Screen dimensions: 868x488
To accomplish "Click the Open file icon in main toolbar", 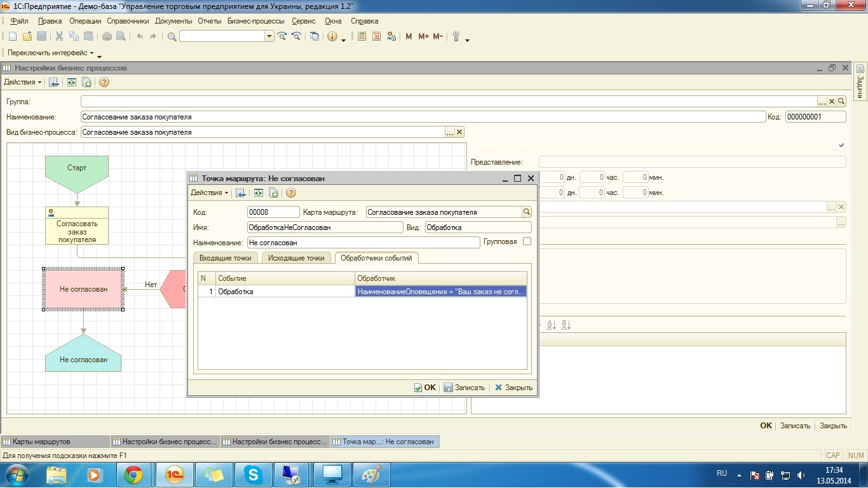I will coord(27,36).
